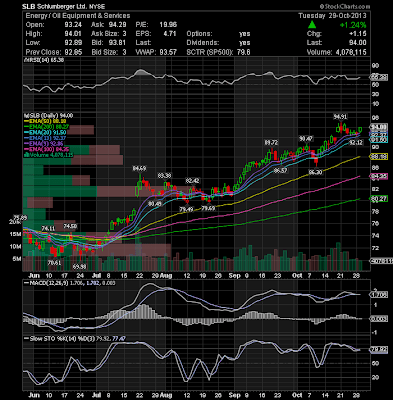Click the SLB (Daily) 94.00 legend title
The width and height of the screenshot is (393, 400).
[48, 116]
